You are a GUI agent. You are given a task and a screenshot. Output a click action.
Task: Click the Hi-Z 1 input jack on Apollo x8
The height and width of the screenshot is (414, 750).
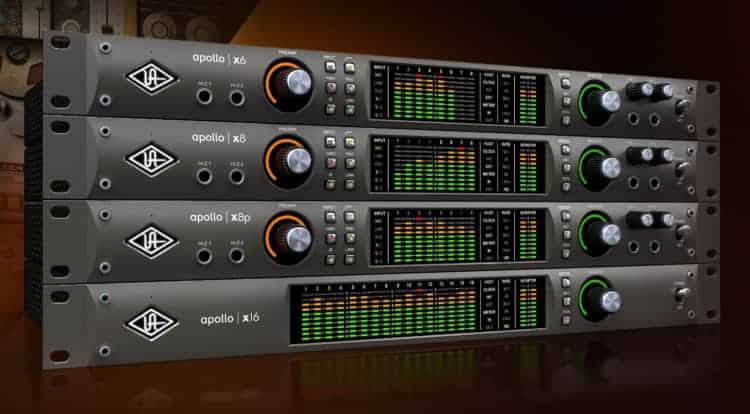tap(204, 175)
